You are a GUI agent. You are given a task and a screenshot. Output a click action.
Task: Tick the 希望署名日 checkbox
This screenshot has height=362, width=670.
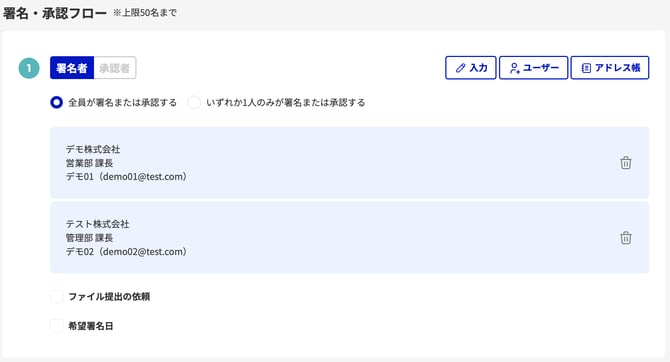pos(56,326)
